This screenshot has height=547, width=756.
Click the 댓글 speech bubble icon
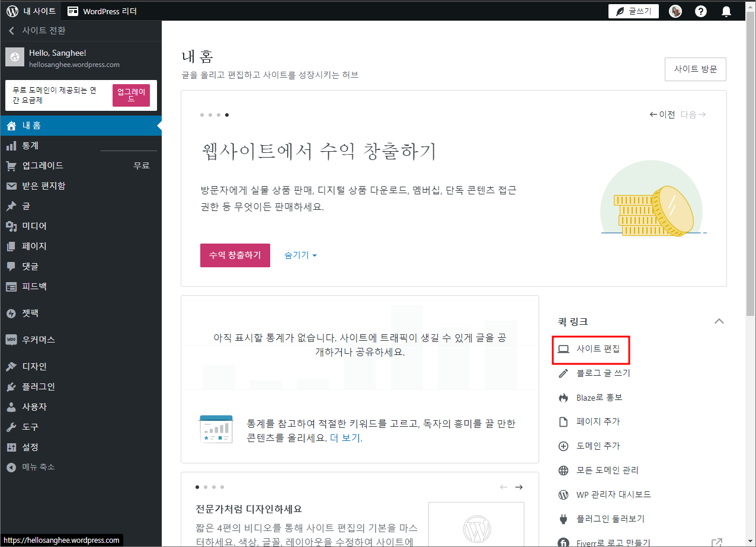pyautogui.click(x=11, y=267)
